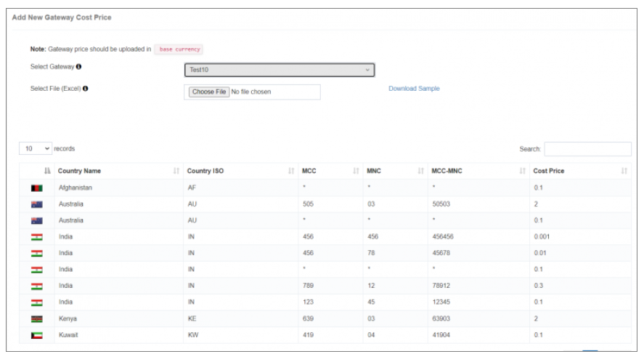The width and height of the screenshot is (644, 362).
Task: Expand the 10 records per page dropdown
Action: [36, 148]
